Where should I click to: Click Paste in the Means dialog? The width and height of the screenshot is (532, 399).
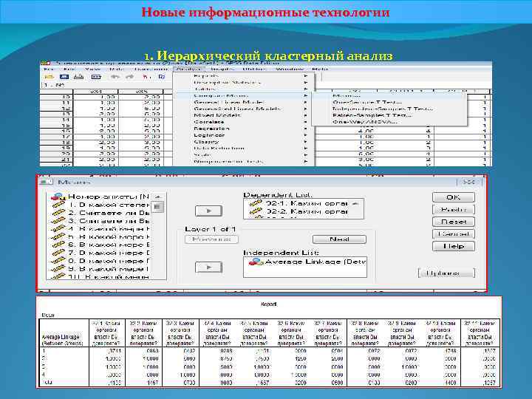[x=453, y=209]
